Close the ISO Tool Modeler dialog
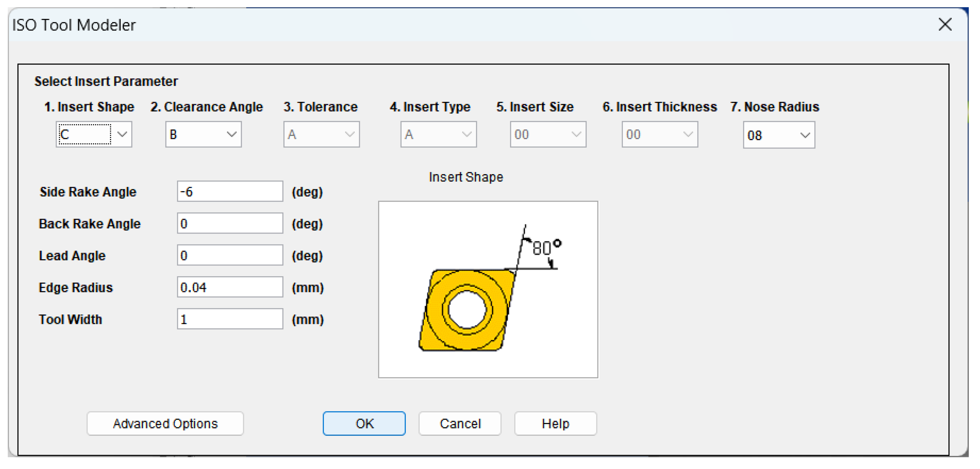This screenshot has width=980, height=469. coord(945,25)
